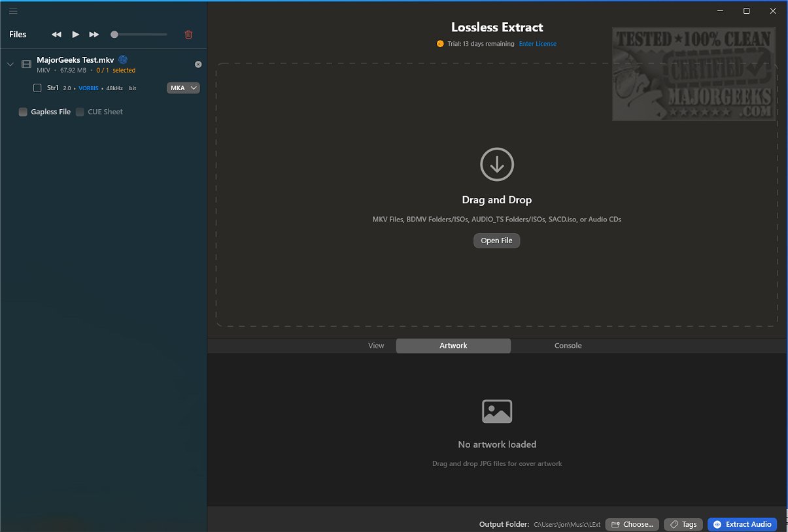Image resolution: width=788 pixels, height=532 pixels.
Task: Choose output folder with Choose button
Action: [632, 524]
